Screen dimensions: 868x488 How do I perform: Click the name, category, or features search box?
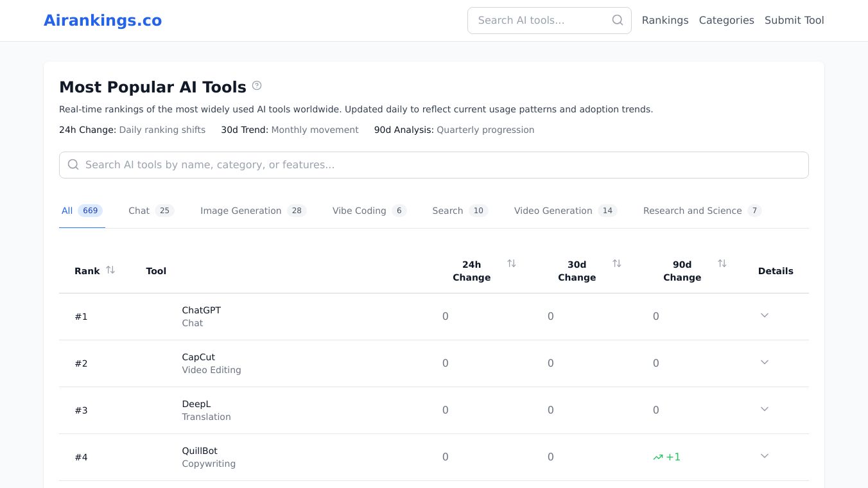433,165
